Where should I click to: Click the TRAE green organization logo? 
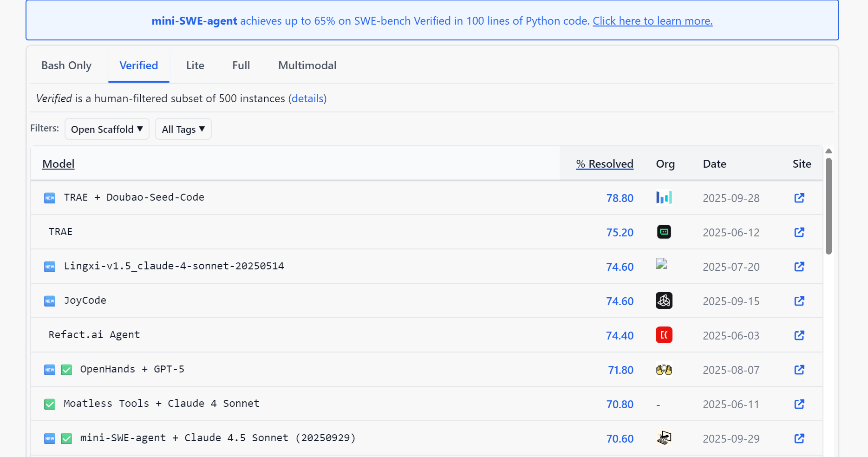point(664,232)
